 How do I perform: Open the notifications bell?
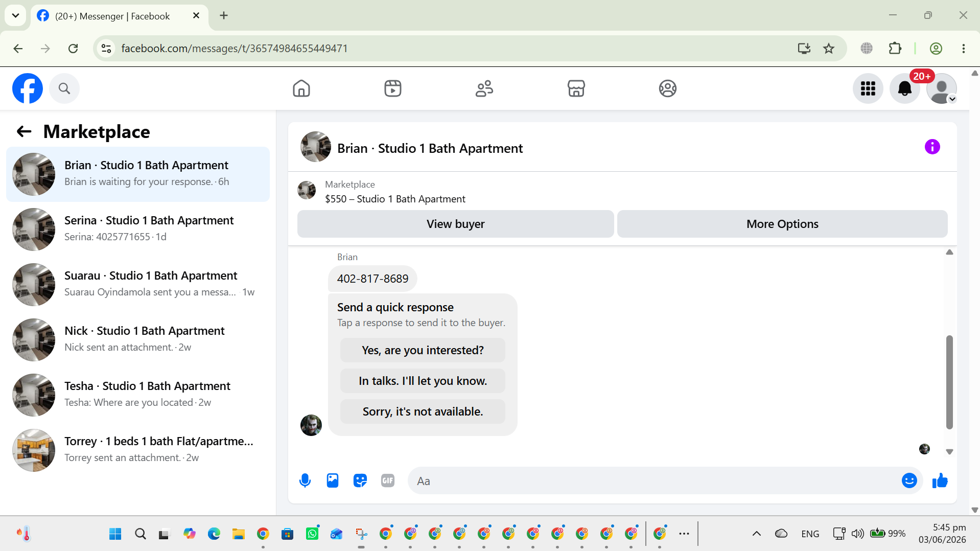(x=905, y=88)
